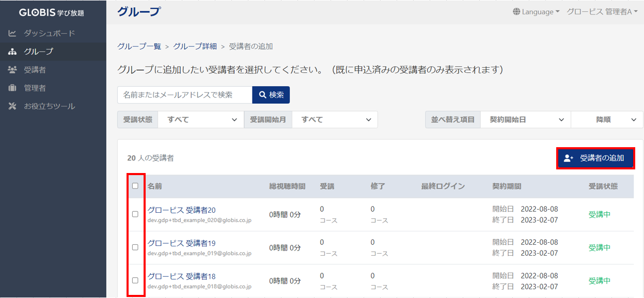Toggle the select-all checkbox in table header

(135, 186)
